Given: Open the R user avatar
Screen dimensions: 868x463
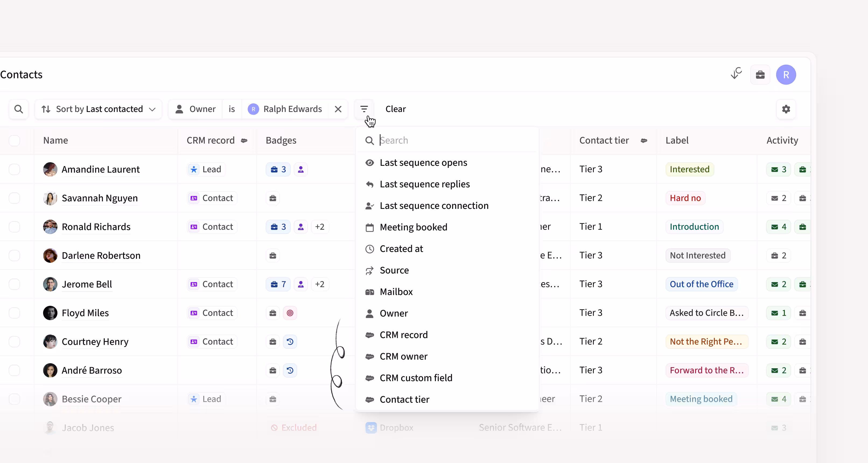Looking at the screenshot, I should (x=786, y=75).
